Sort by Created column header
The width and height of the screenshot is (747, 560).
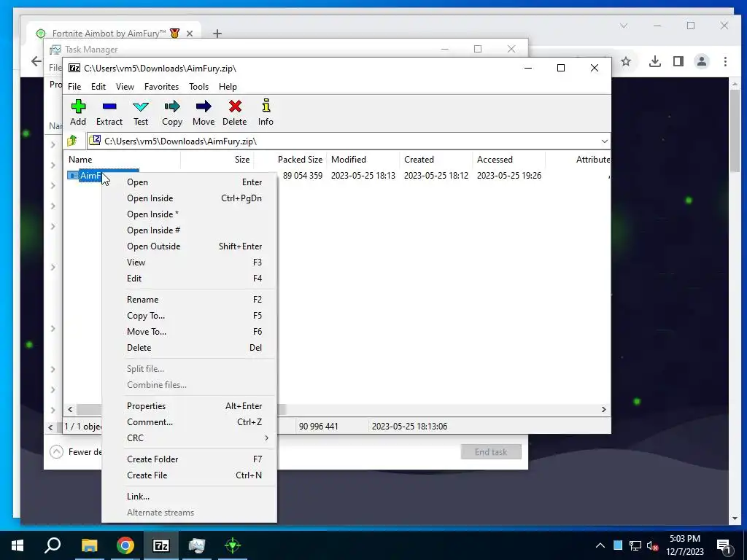pyautogui.click(x=436, y=160)
